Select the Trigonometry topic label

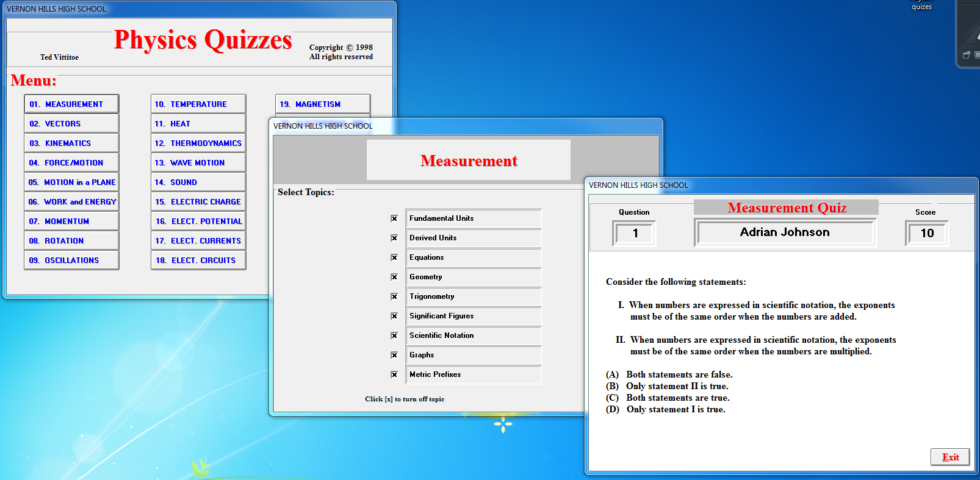474,296
